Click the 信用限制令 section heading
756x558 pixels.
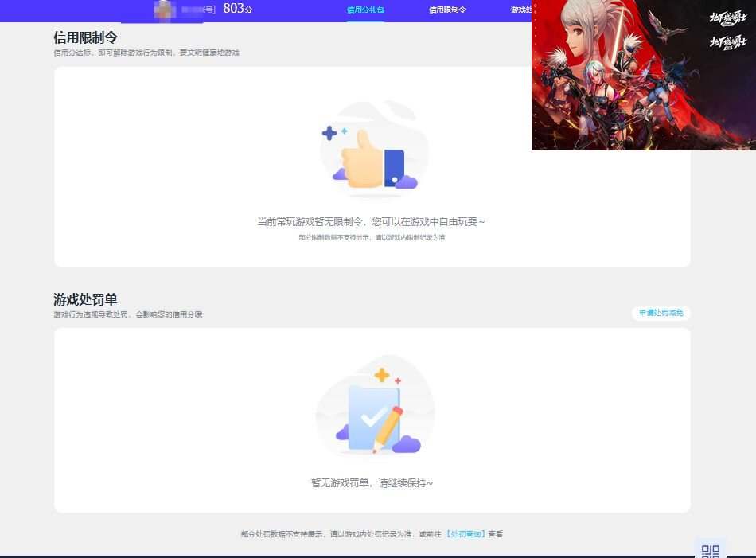pos(85,37)
